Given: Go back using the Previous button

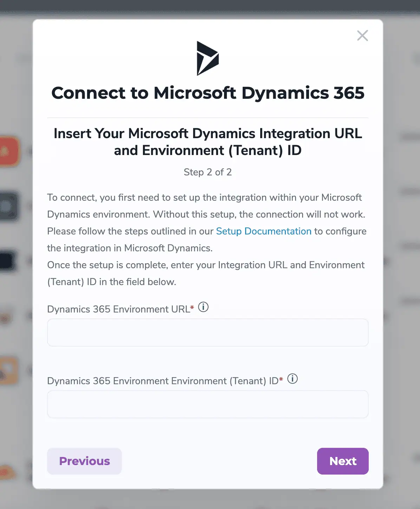Looking at the screenshot, I should point(84,461).
